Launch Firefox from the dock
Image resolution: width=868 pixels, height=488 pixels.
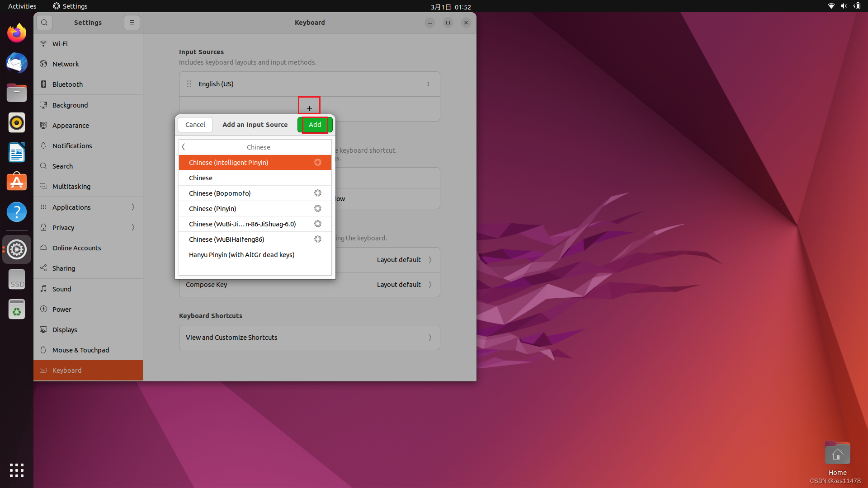pyautogui.click(x=16, y=33)
